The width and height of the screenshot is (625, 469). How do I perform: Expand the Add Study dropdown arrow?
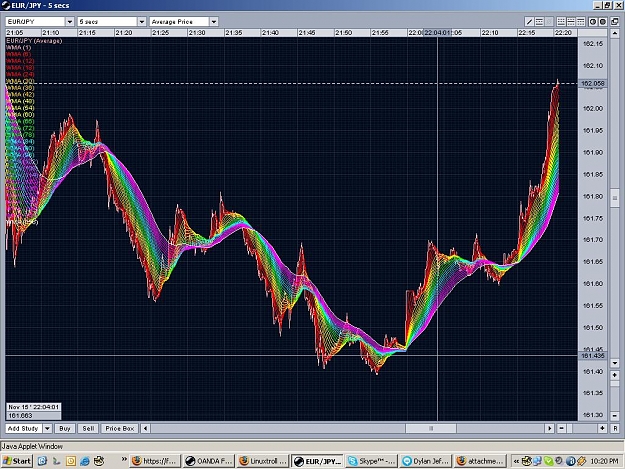(x=47, y=428)
